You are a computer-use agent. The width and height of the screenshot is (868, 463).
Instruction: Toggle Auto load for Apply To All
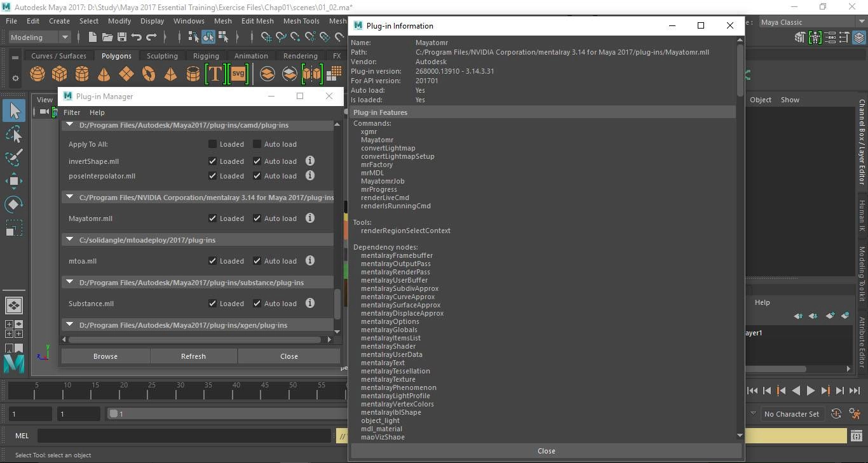tap(257, 144)
